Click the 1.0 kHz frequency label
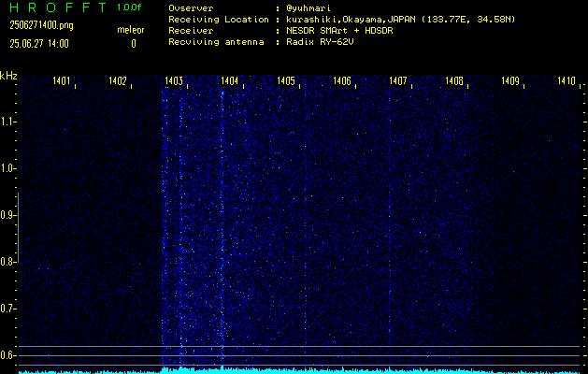 [7, 168]
